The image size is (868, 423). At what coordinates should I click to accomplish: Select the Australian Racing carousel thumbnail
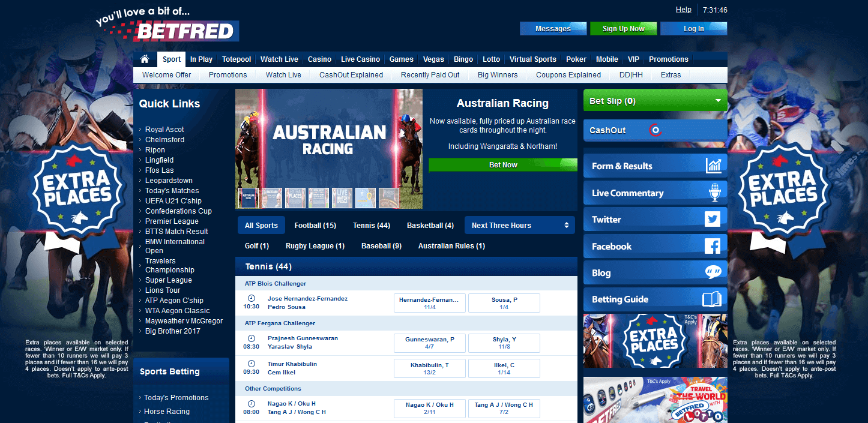tap(249, 197)
